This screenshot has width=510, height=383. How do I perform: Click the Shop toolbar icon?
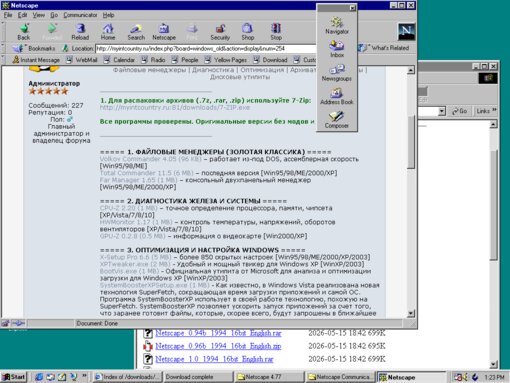pyautogui.click(x=248, y=32)
